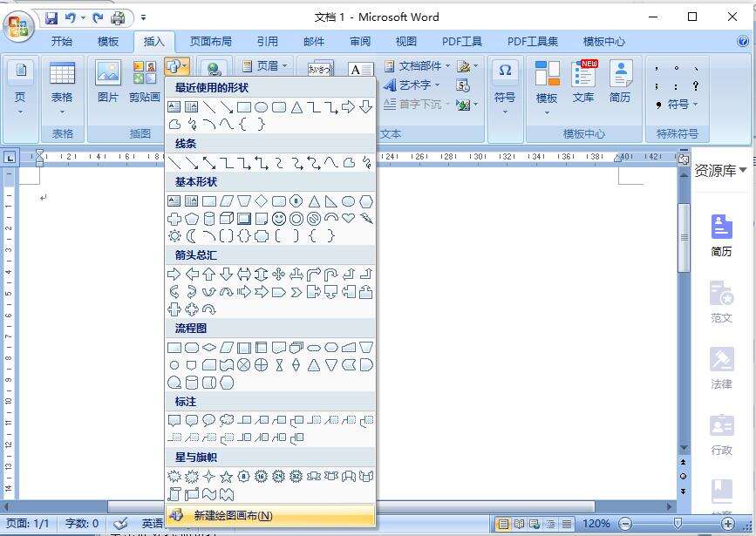756x536 pixels.
Task: Open the PDF工具集 tab
Action: coord(533,42)
